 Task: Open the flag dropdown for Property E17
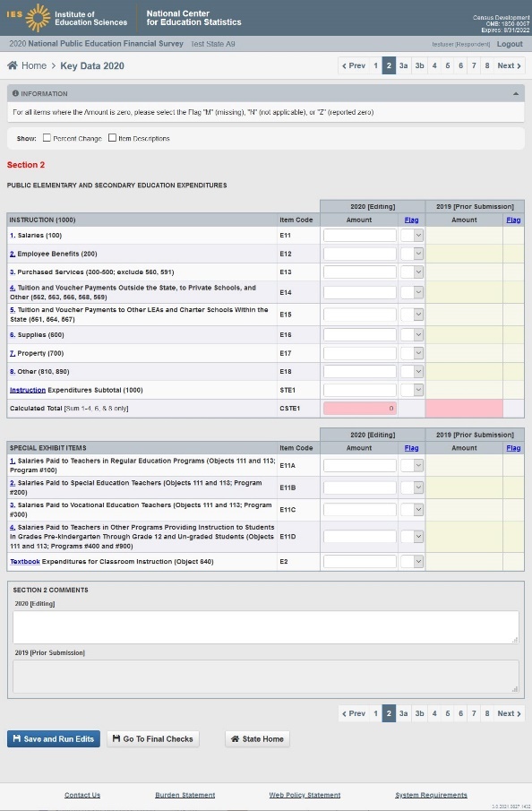412,353
